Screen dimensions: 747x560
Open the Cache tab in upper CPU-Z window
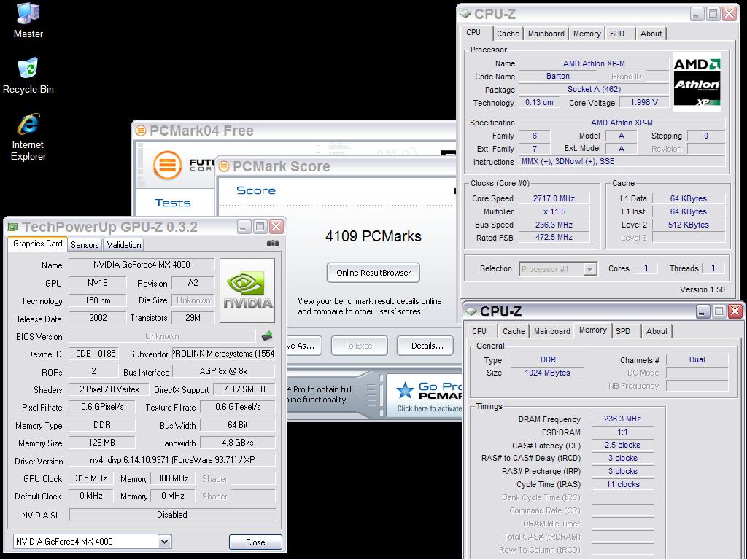pos(508,34)
